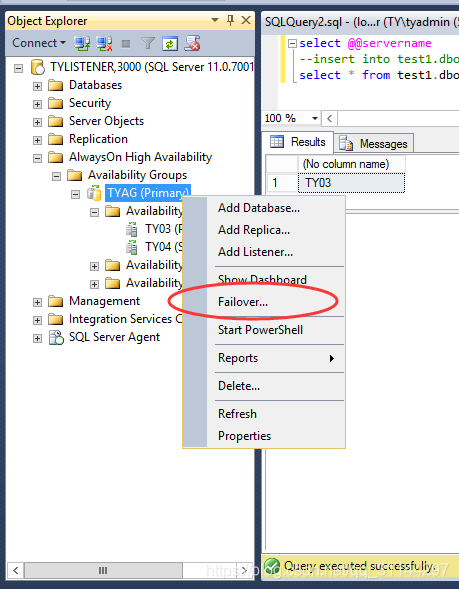Close the Object Explorer panel

click(x=246, y=20)
